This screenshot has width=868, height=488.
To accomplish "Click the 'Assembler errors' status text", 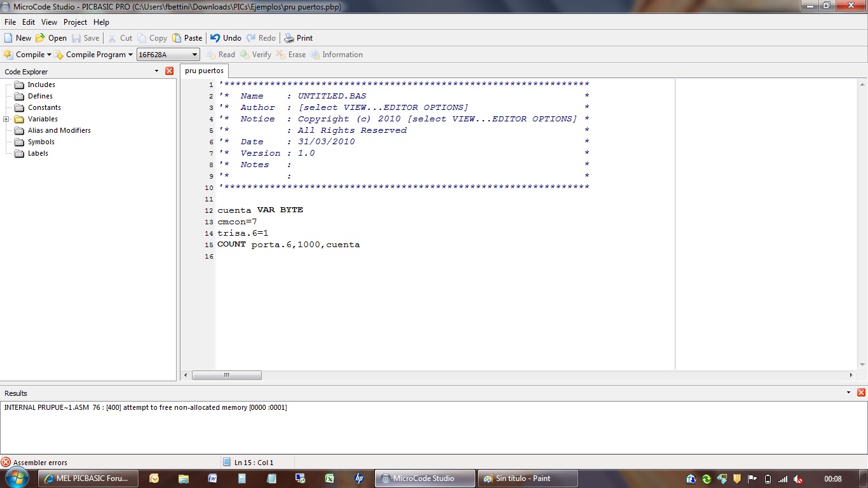I will click(40, 463).
